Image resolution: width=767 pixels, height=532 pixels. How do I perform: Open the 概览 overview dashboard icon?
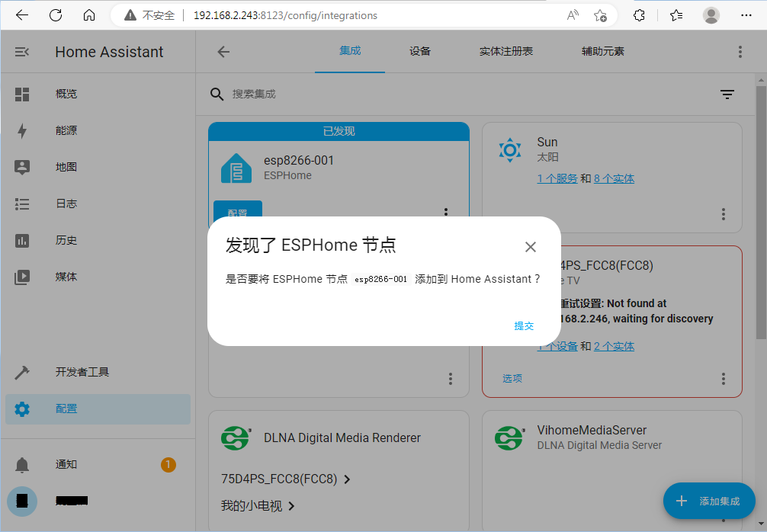click(x=22, y=94)
